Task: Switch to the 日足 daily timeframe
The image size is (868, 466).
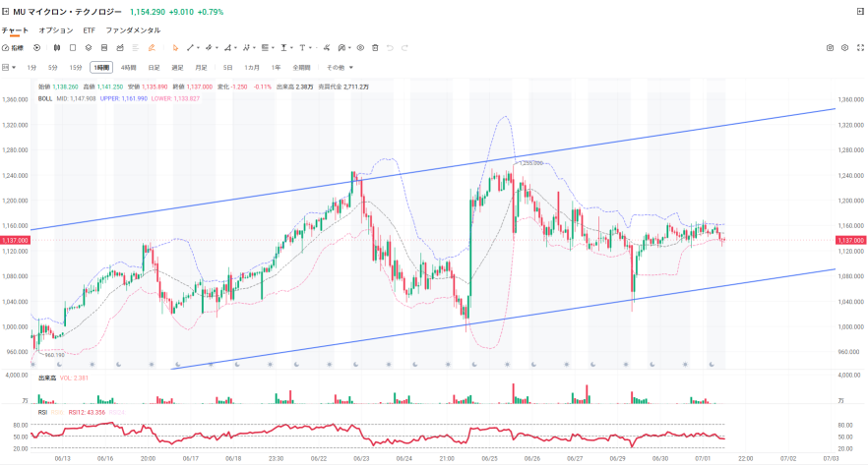Action: (x=154, y=68)
